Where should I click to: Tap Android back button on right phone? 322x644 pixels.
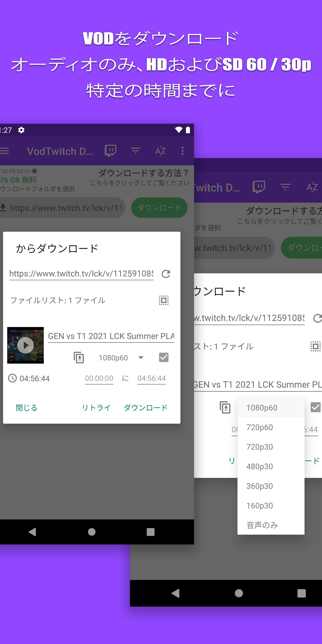coord(176,593)
